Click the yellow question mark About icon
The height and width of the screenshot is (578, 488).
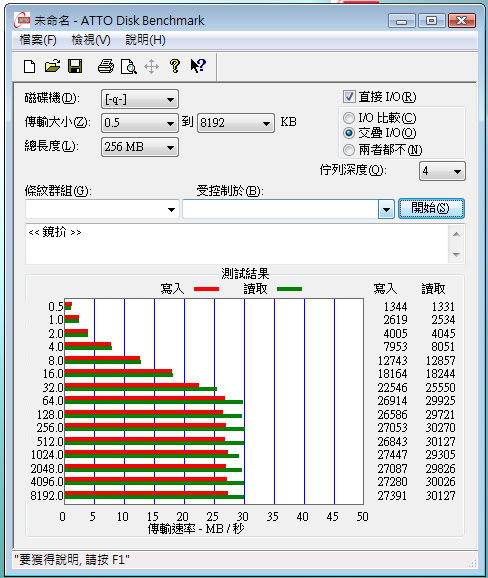(175, 66)
